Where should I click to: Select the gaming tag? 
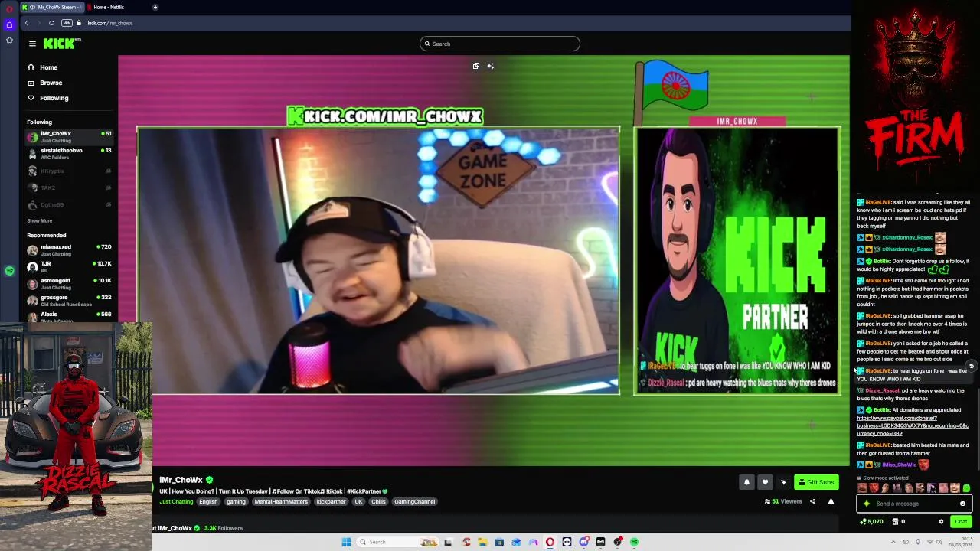[236, 502]
